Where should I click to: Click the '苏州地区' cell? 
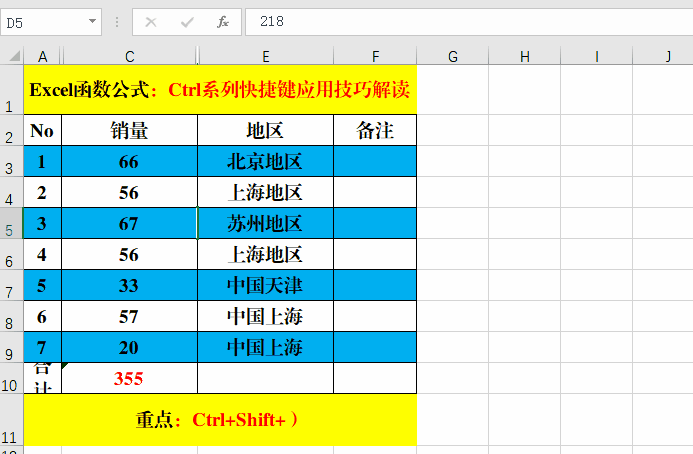[266, 223]
